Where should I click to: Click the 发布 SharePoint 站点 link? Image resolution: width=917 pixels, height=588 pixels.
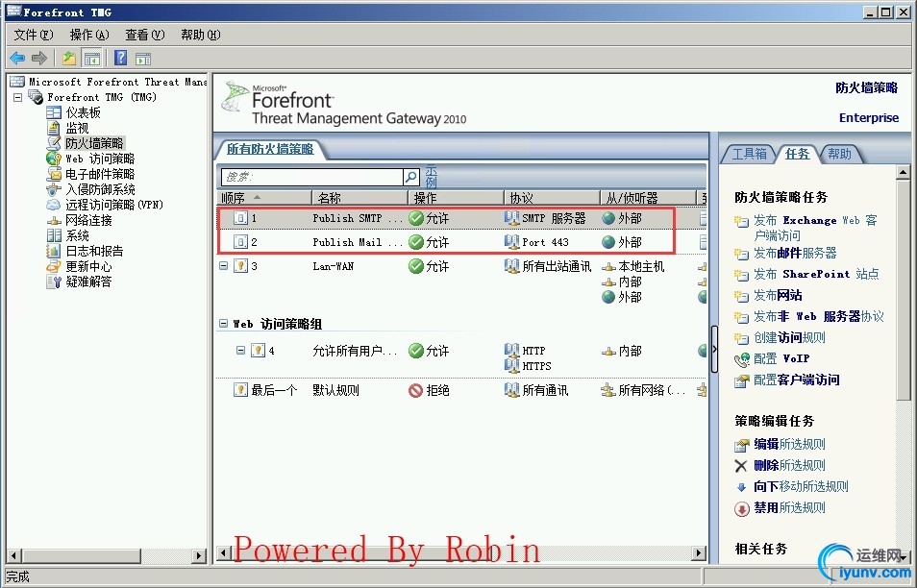(x=816, y=274)
